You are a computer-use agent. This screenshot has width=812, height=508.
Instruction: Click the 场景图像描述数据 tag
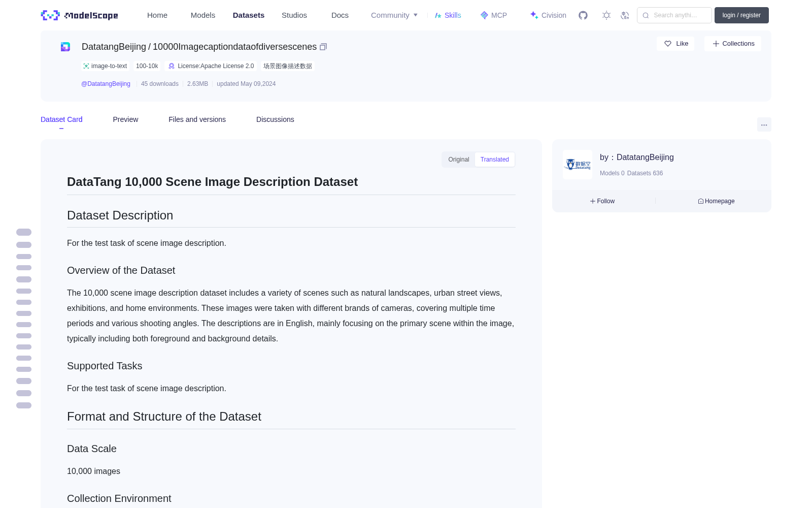(x=288, y=66)
